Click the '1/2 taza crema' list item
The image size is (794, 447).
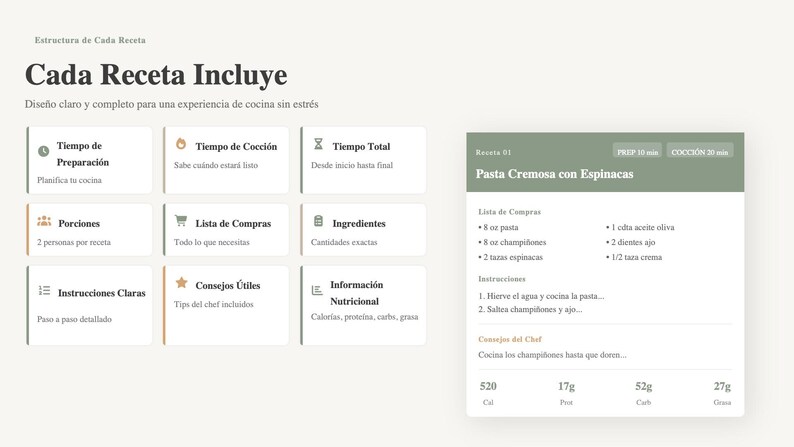[634, 257]
